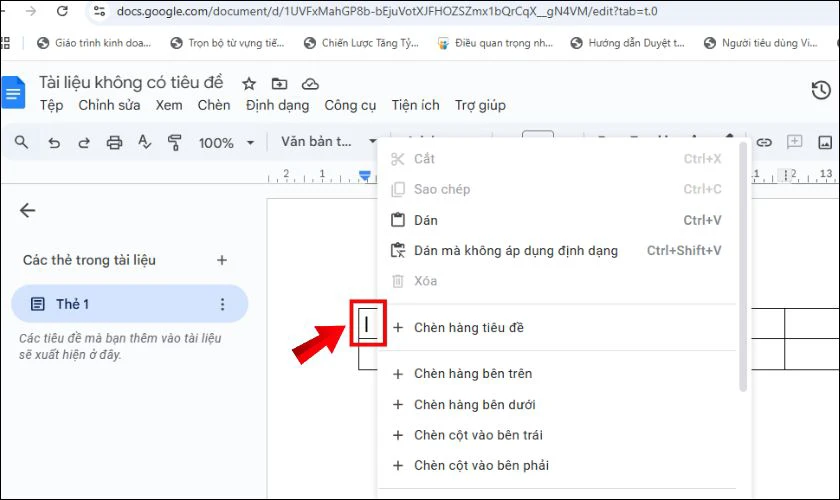Viewport: 840px width, 500px height.
Task: Open the Định dạng menu
Action: coord(278,105)
